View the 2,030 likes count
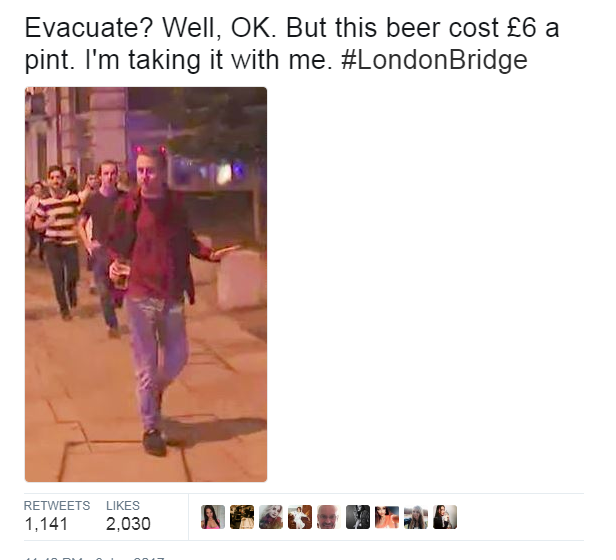616x560 pixels. [128, 524]
